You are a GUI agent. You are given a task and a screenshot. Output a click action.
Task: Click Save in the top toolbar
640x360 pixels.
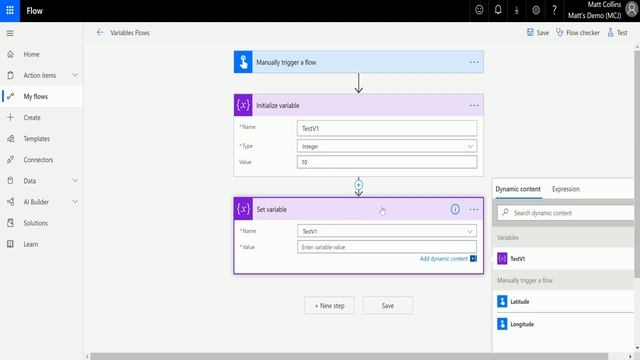coord(538,33)
